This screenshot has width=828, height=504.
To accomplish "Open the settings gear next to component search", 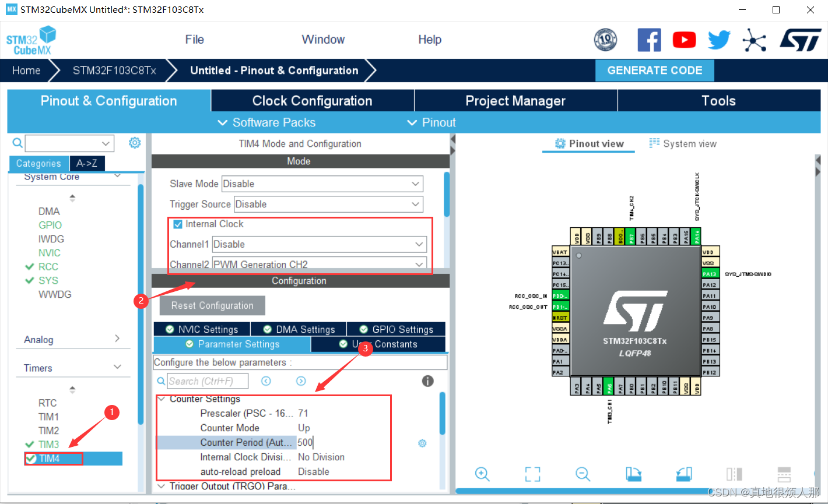I will point(135,142).
